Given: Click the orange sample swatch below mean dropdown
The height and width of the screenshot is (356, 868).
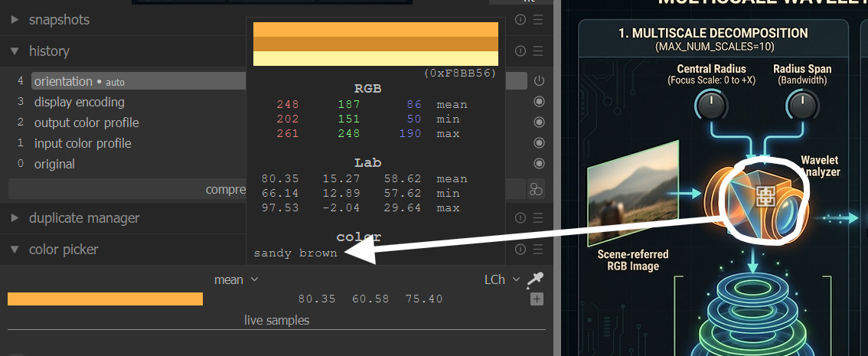Looking at the screenshot, I should pyautogui.click(x=105, y=299).
